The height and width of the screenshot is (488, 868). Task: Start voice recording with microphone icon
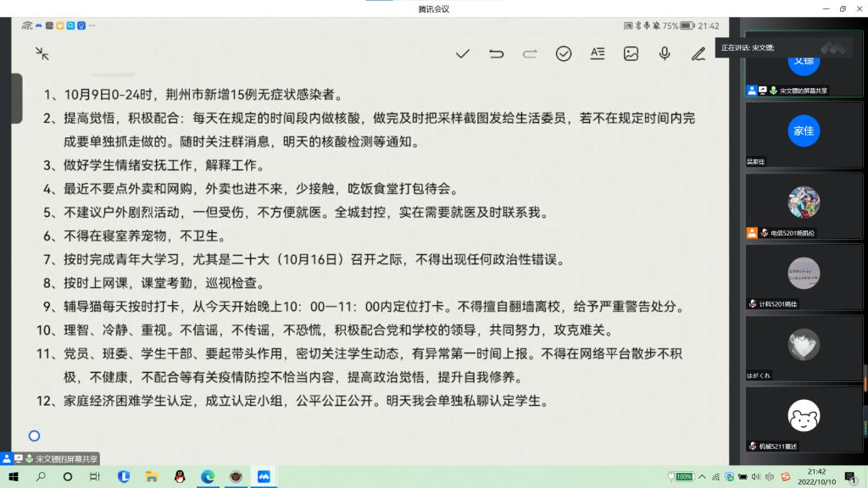click(665, 53)
